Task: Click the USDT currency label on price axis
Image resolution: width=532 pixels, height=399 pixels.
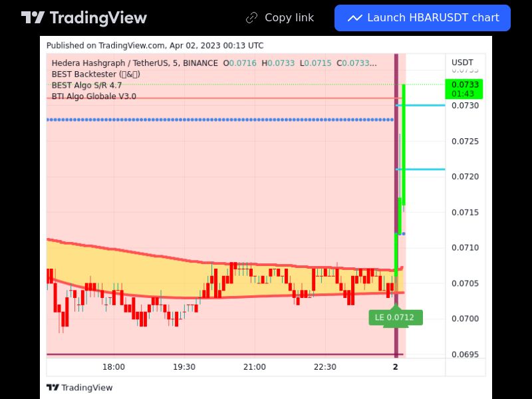Action: tap(462, 63)
